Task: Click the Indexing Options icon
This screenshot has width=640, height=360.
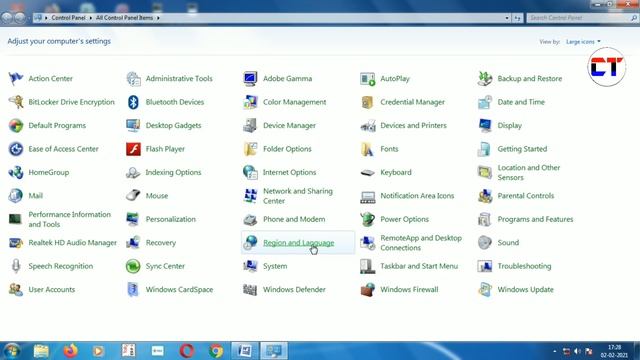Action: 133,172
